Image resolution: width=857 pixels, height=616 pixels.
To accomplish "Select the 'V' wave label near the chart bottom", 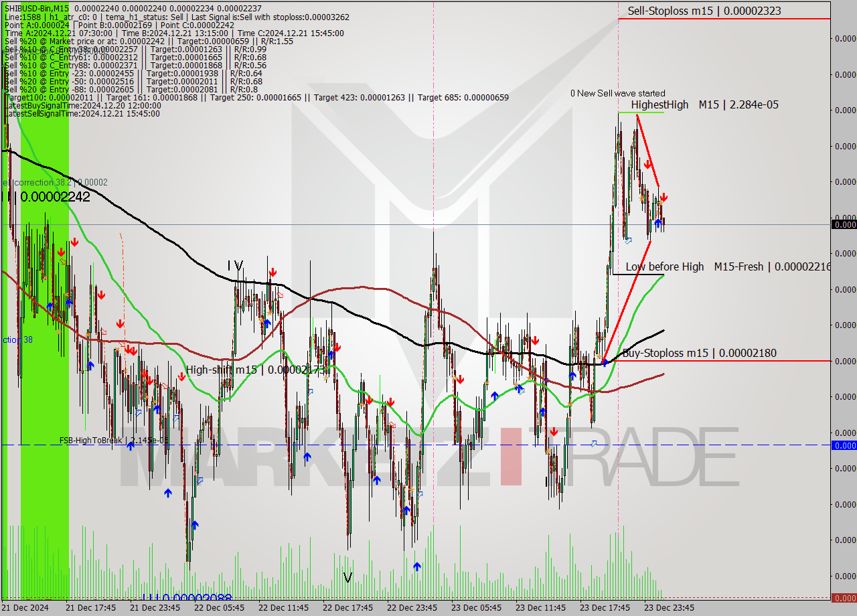I will point(347,577).
